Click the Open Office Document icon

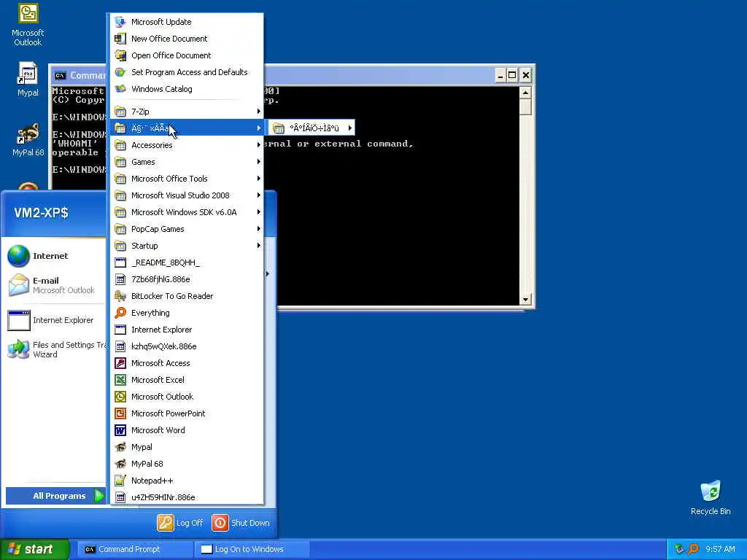[120, 55]
